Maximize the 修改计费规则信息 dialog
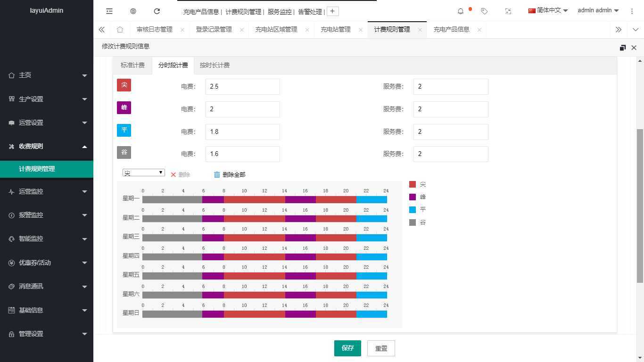 (623, 48)
